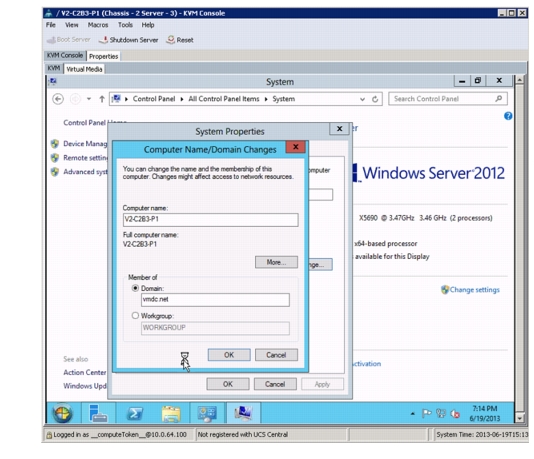The image size is (534, 459).
Task: Click OK in System Properties dialog
Action: 228,384
